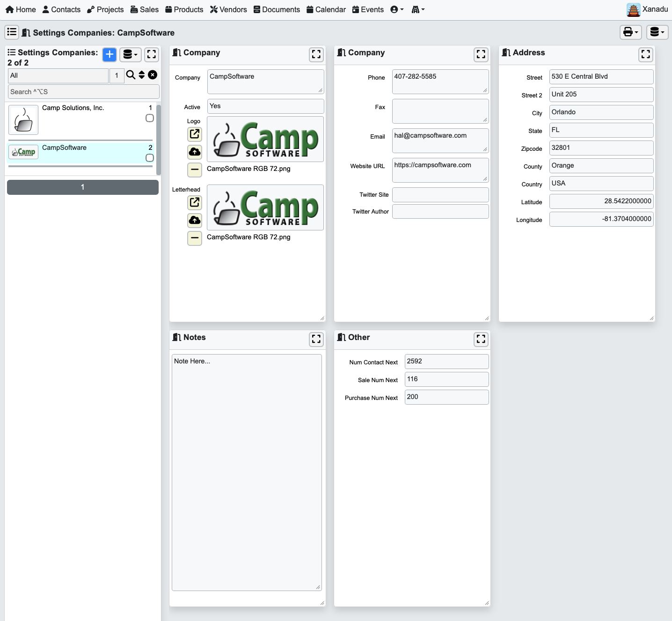Screen dimensions: 672x621
Task: Open the Logo via the external link icon
Action: [x=195, y=134]
